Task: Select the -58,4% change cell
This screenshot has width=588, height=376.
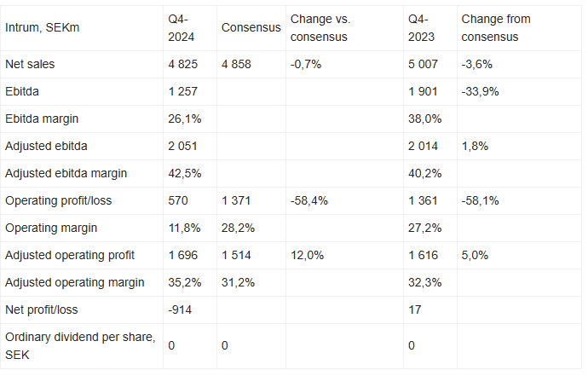Action: point(309,200)
